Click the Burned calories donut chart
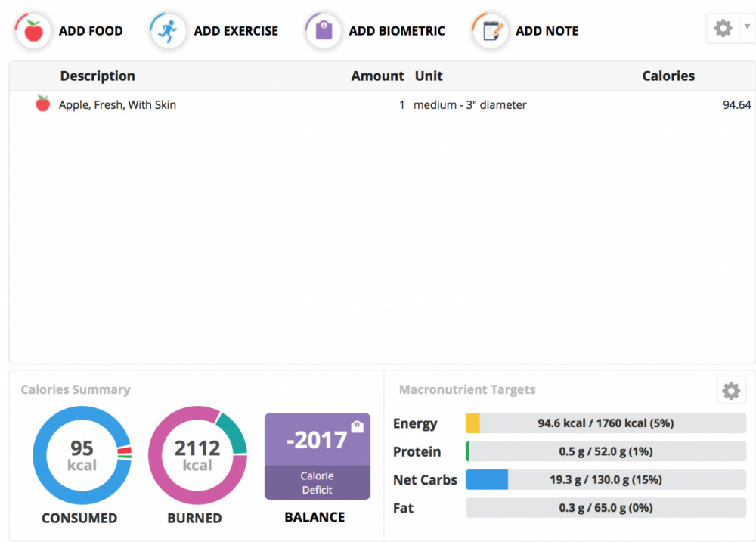The image size is (756, 542). point(197,456)
